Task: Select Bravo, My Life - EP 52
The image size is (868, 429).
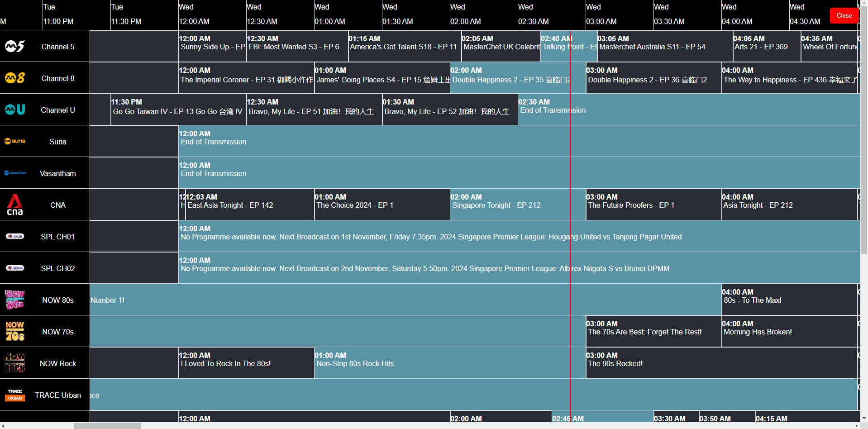Action: (450, 110)
